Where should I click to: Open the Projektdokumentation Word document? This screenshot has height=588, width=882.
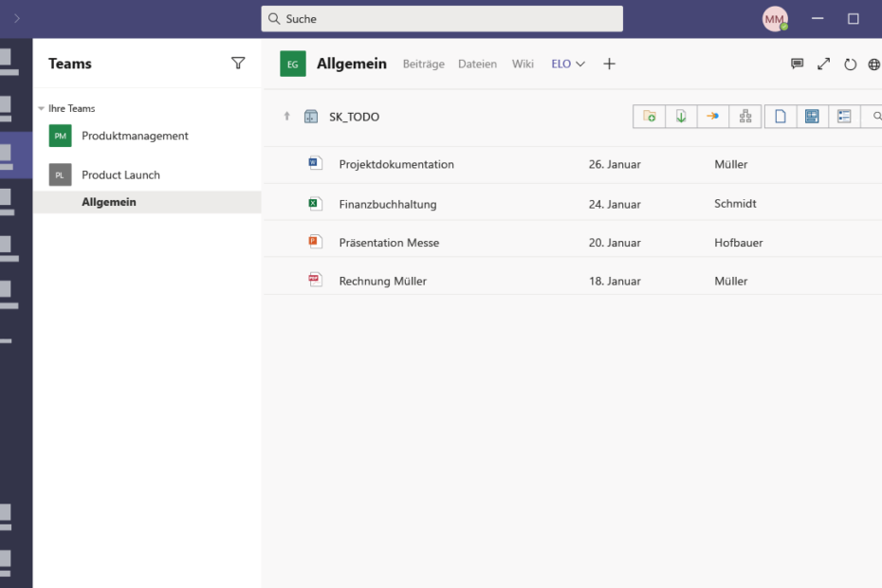[395, 164]
